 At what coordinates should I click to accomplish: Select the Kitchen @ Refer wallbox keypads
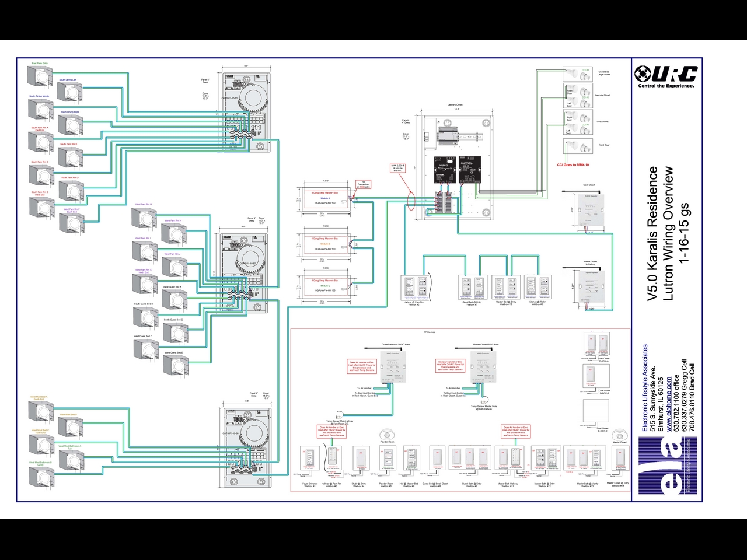[538, 288]
